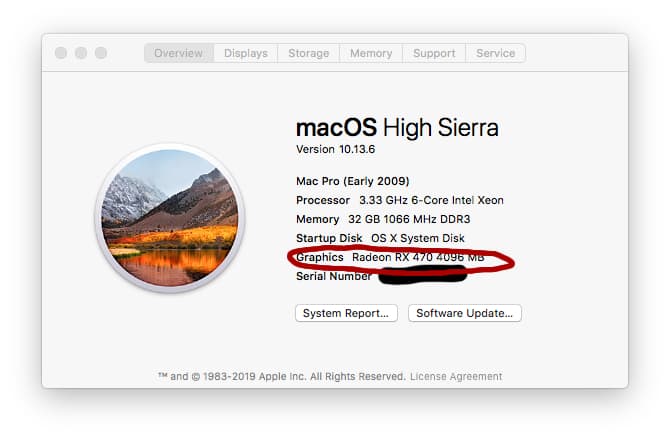Click the Processor information line

click(x=400, y=200)
